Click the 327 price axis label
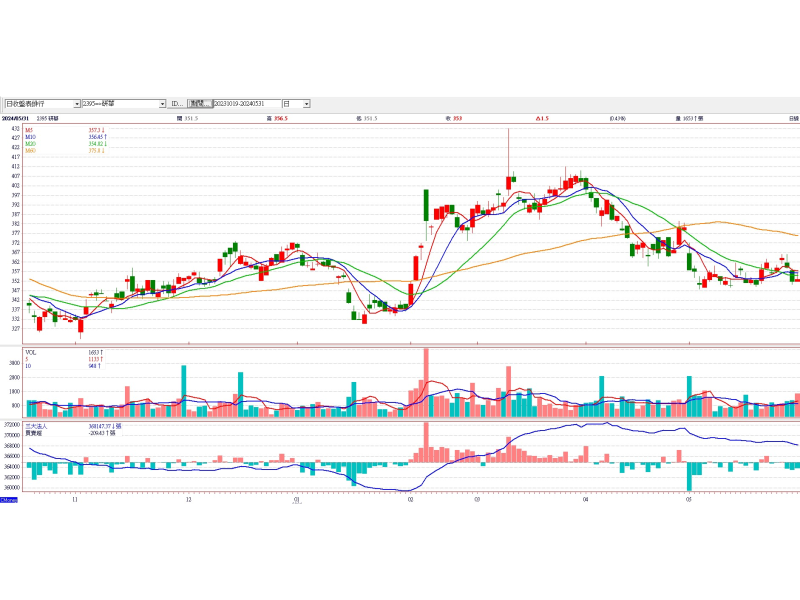Screen dimensions: 800x600 (15, 329)
